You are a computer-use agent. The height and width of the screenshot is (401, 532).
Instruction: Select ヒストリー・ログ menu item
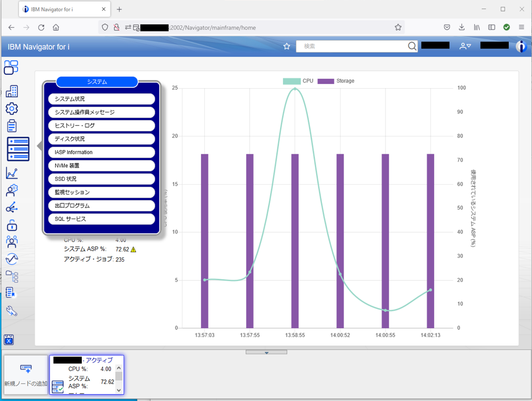[101, 125]
